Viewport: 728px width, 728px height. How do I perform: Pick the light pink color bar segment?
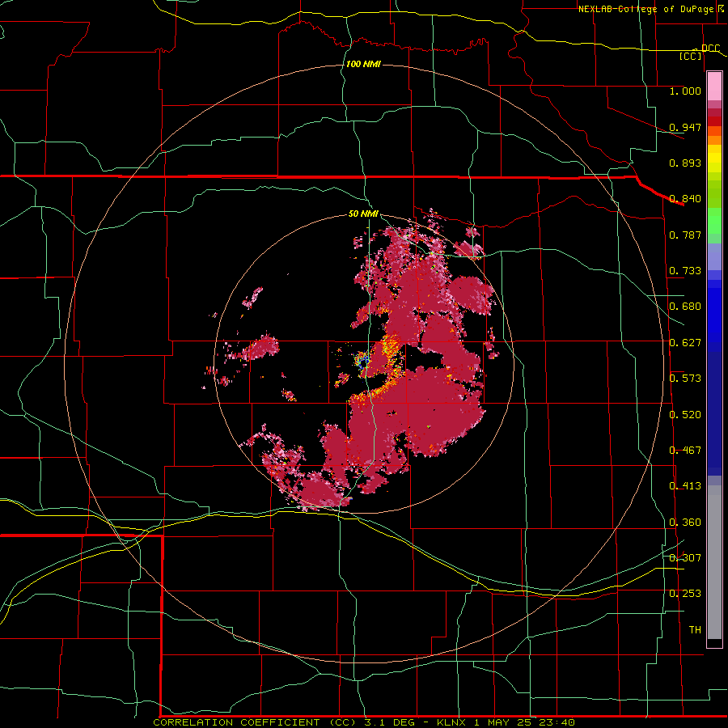[x=714, y=87]
